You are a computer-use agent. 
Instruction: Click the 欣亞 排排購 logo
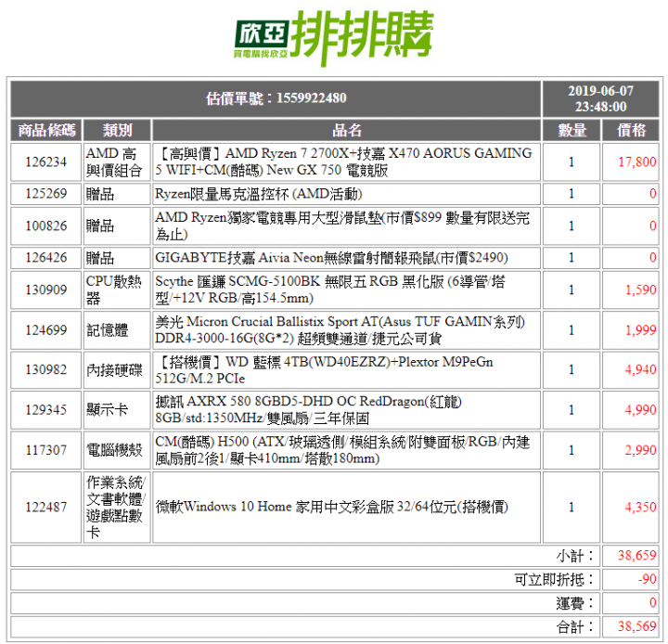pyautogui.click(x=334, y=37)
